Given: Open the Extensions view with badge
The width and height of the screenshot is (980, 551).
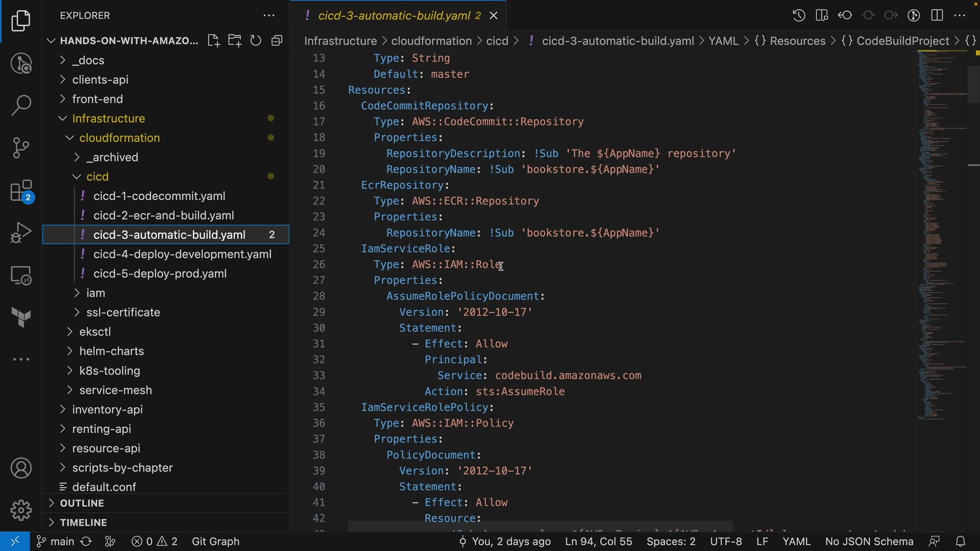Looking at the screenshot, I should tap(21, 191).
